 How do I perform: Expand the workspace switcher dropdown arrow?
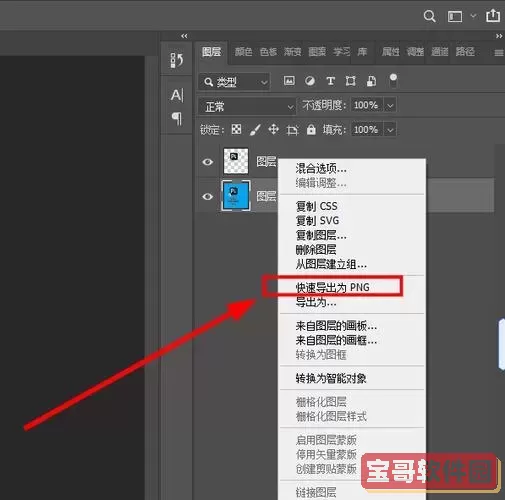473,15
